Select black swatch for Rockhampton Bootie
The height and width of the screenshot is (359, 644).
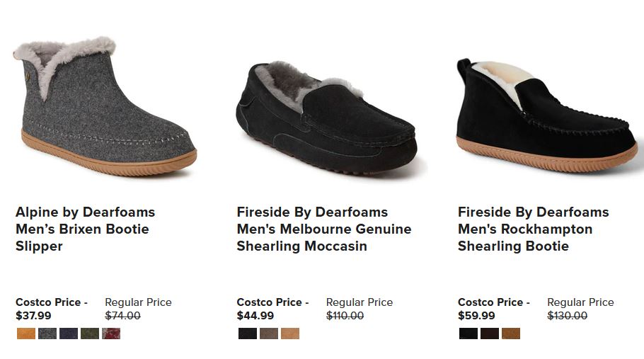point(468,334)
